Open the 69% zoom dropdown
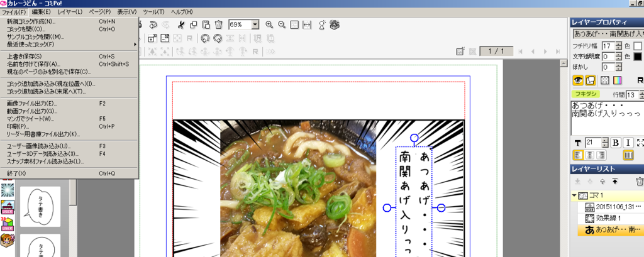The height and width of the screenshot is (257, 644). [255, 25]
